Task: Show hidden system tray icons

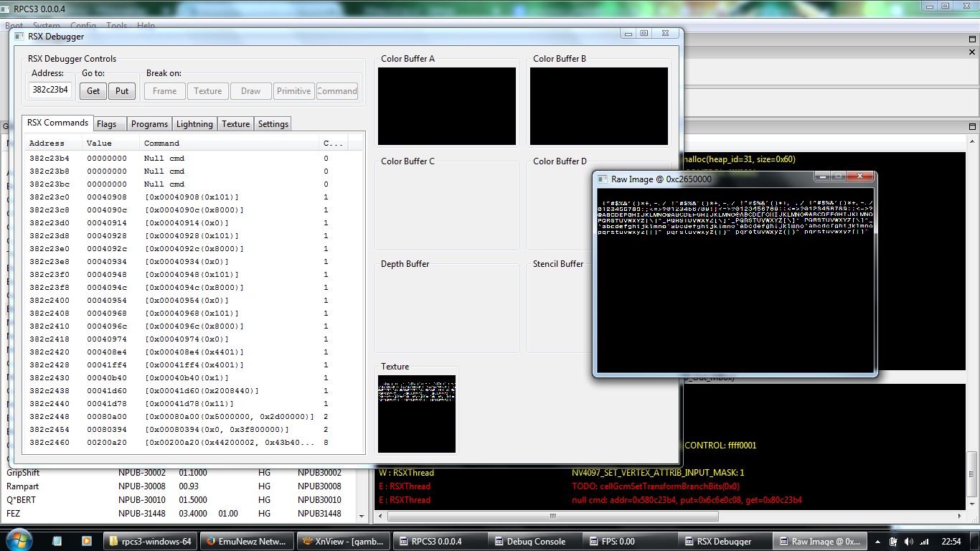Action: (x=876, y=541)
